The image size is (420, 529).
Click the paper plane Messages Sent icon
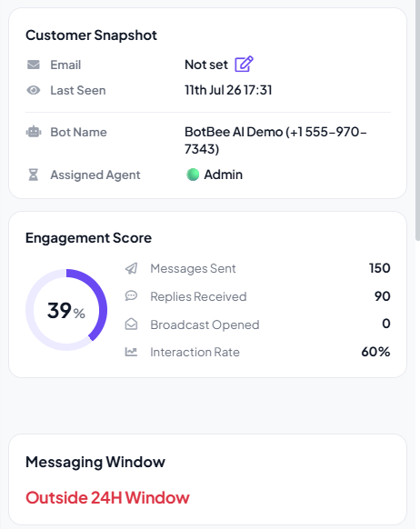[131, 268]
